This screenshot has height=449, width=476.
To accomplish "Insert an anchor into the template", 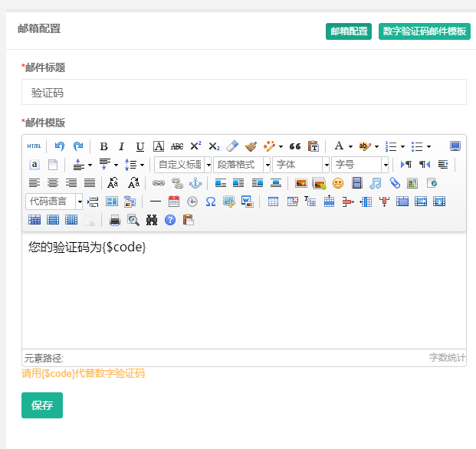I will pos(195,183).
